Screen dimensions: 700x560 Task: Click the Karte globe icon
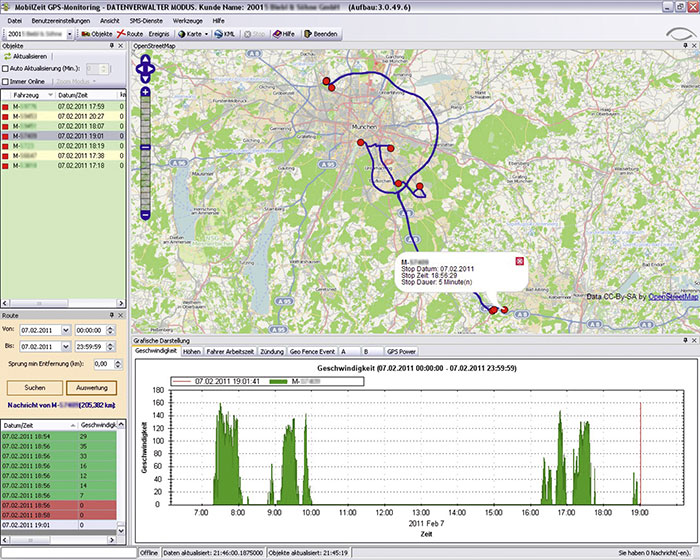(181, 34)
